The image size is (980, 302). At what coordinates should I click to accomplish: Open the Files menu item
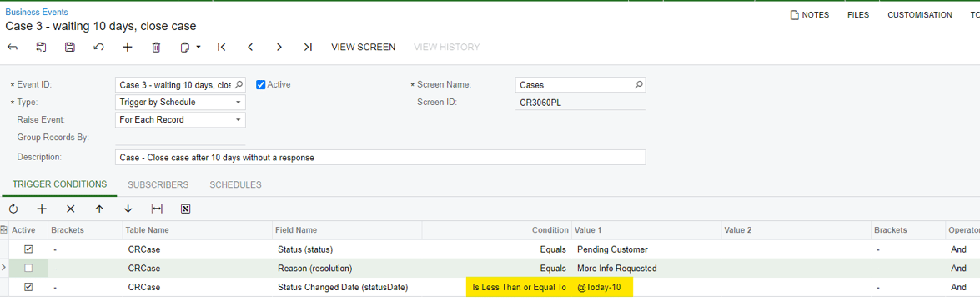click(x=858, y=15)
